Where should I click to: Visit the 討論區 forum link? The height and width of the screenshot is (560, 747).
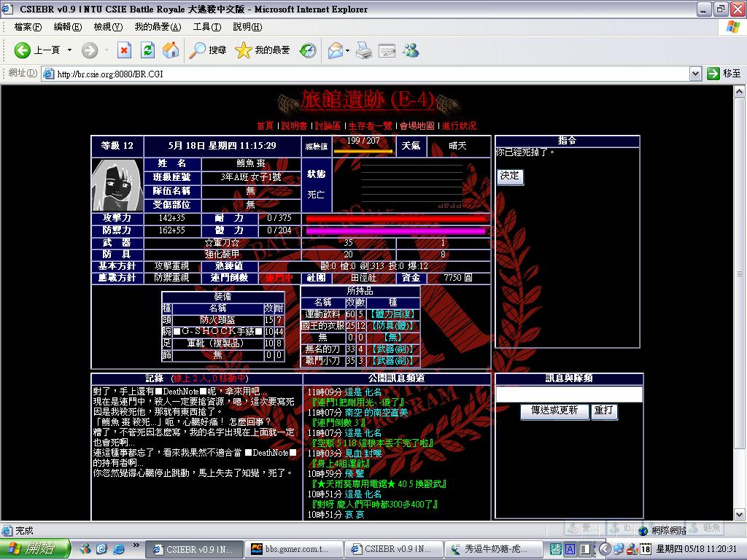(x=328, y=125)
